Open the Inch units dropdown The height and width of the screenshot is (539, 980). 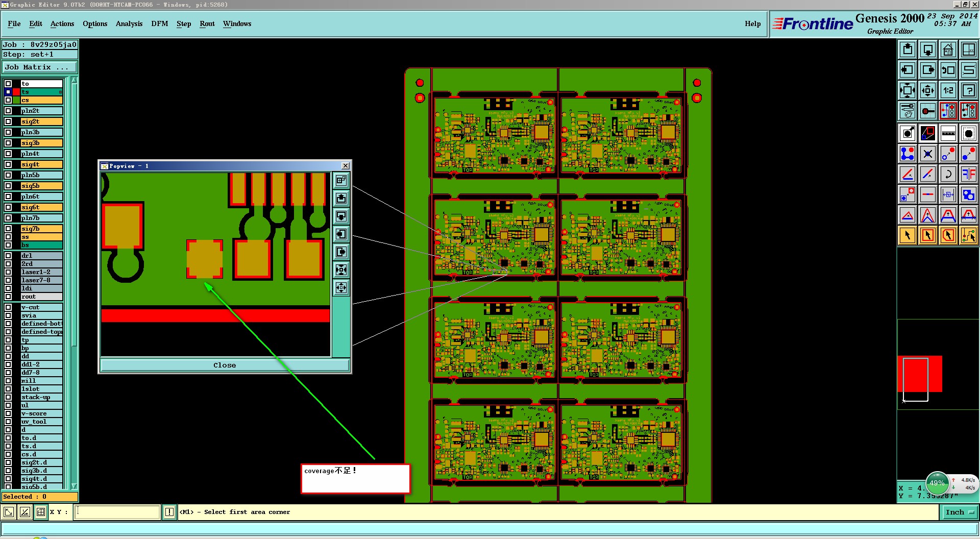click(960, 512)
